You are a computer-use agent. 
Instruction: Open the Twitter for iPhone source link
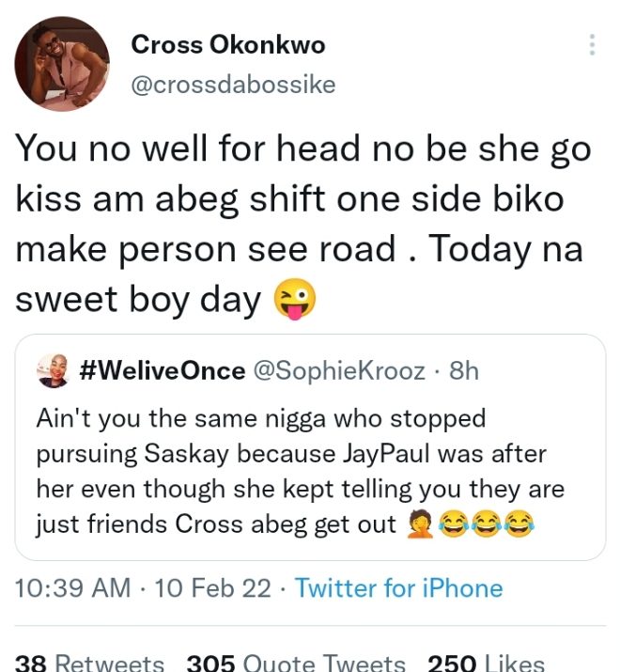coord(398,588)
